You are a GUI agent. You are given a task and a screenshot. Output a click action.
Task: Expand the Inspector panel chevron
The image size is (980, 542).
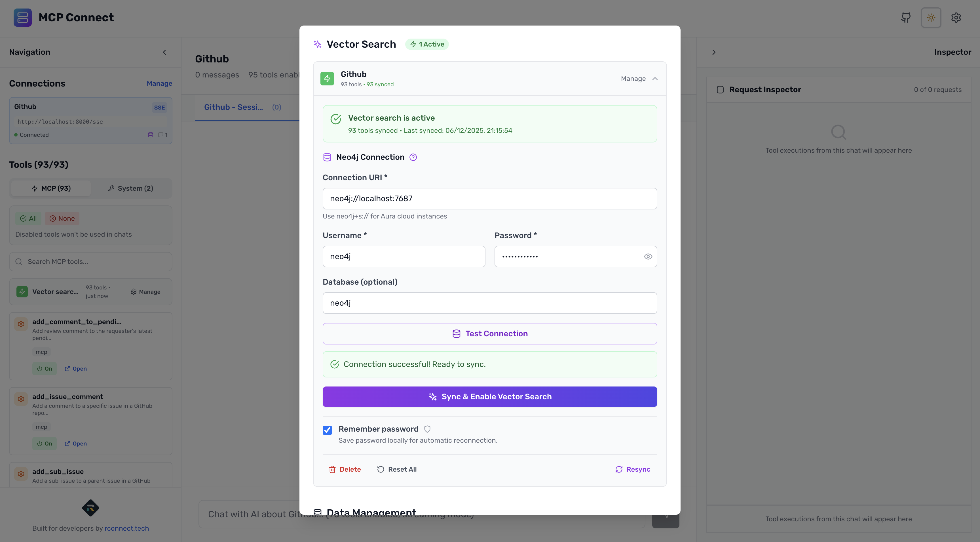click(714, 52)
